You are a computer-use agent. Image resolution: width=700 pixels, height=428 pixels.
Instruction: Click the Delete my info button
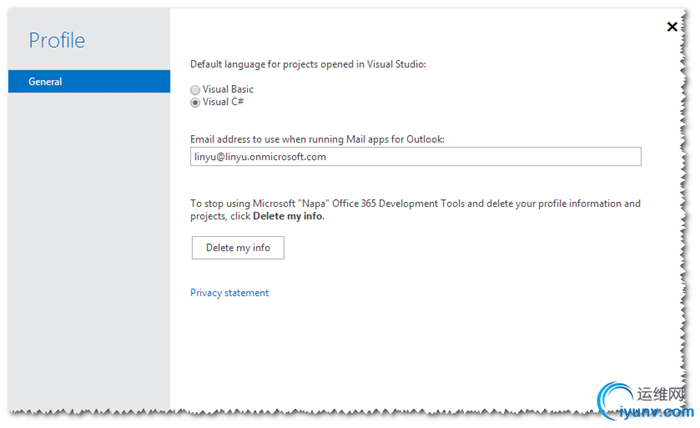coord(238,248)
